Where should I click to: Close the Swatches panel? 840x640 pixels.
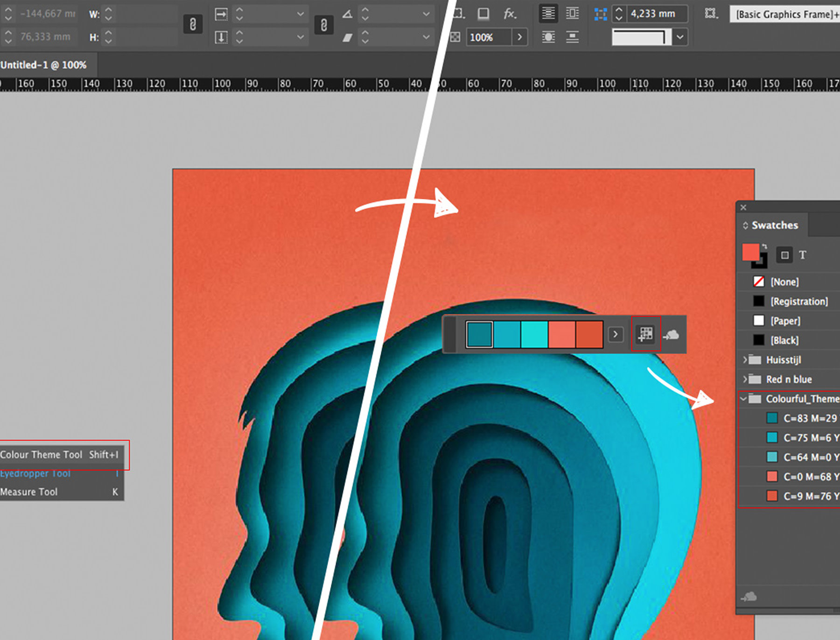pyautogui.click(x=743, y=207)
